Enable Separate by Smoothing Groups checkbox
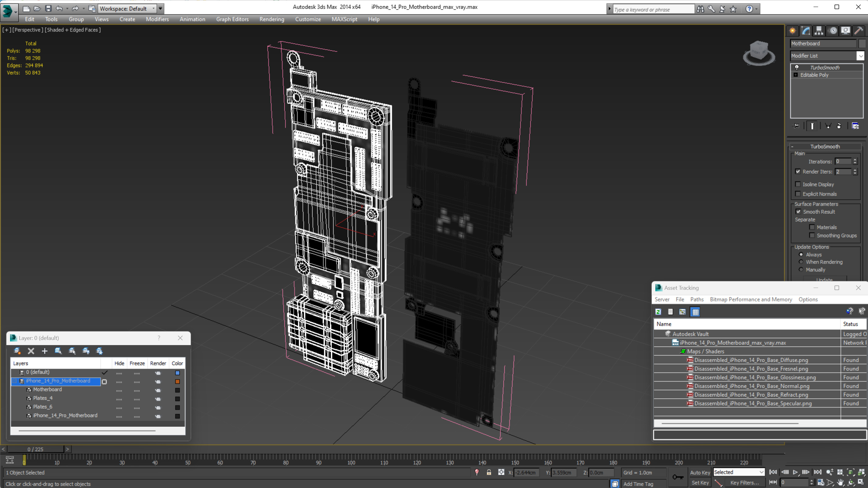The image size is (868, 488). (812, 235)
